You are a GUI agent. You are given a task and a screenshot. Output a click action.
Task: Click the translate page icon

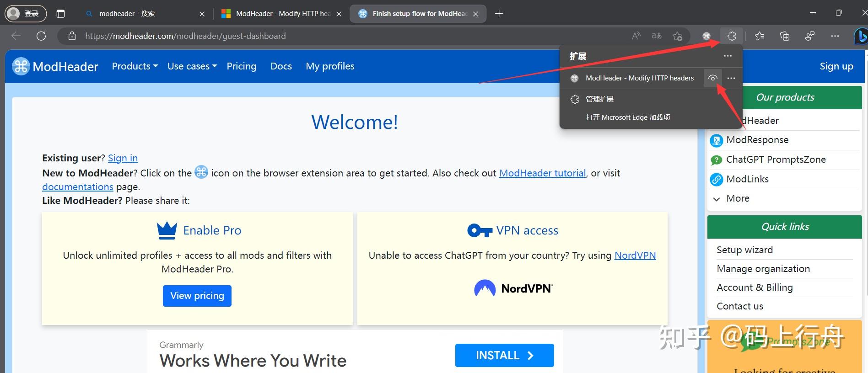(x=657, y=36)
